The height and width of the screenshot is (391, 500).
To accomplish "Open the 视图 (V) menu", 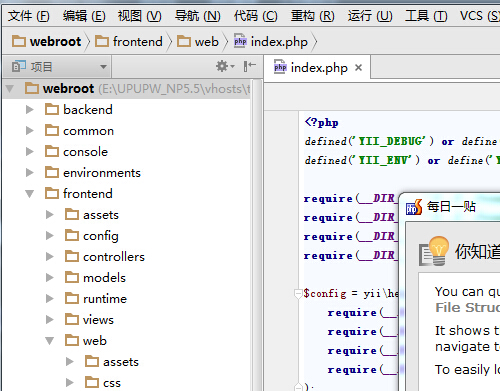I will pyautogui.click(x=139, y=16).
